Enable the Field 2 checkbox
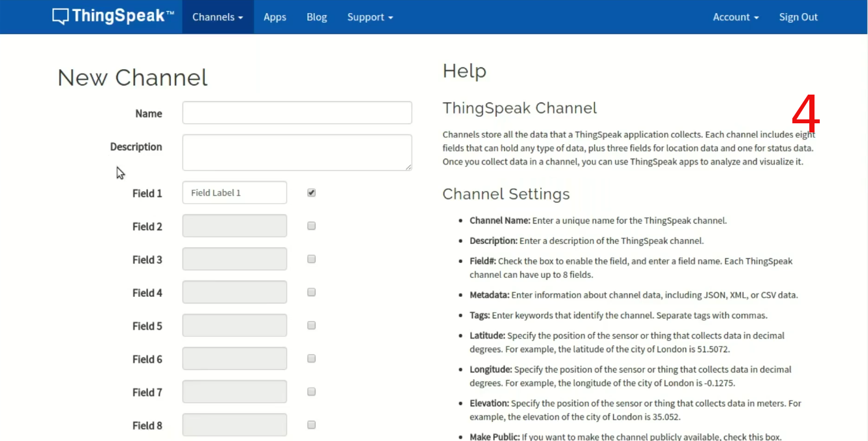The image size is (868, 441). tap(311, 226)
